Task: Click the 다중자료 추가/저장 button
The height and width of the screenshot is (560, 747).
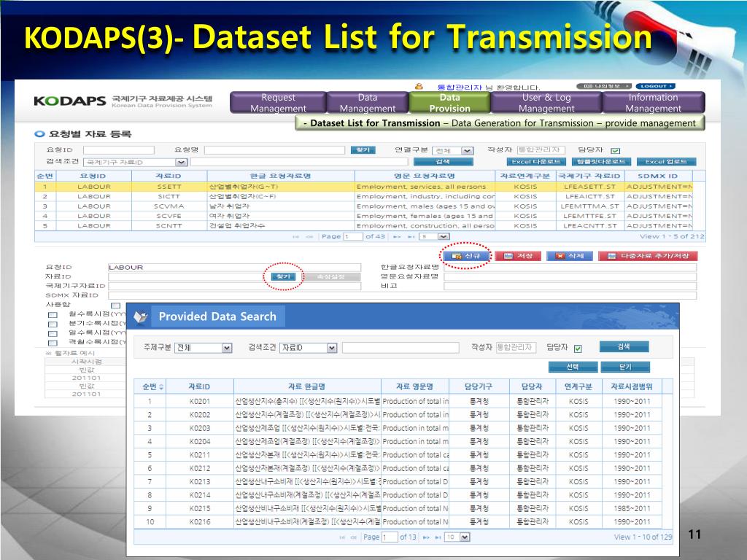Action: pyautogui.click(x=648, y=256)
